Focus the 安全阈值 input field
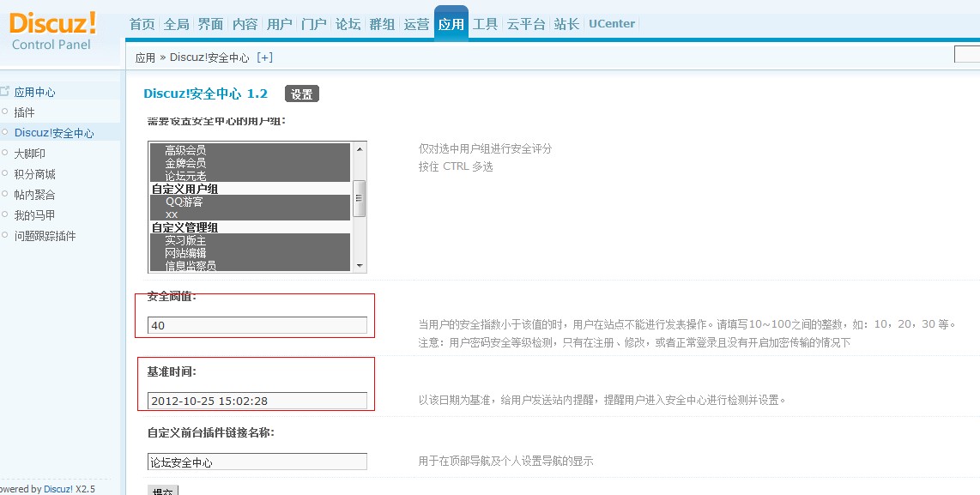Viewport: 980px width, 495px height. point(257,325)
